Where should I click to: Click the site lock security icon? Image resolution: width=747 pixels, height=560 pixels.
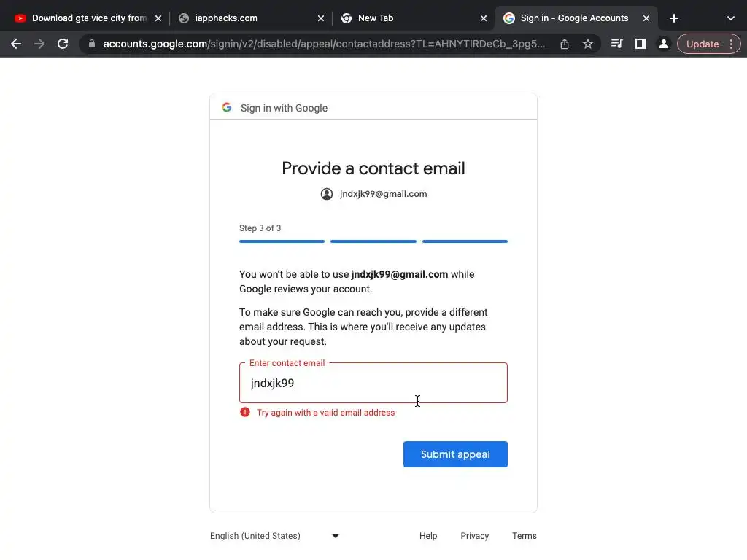[x=92, y=44]
